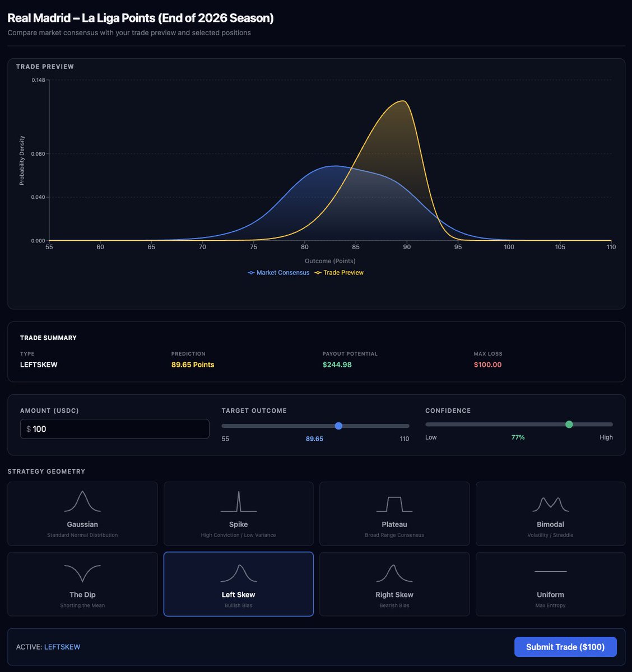Click the Spike strategy label

pyautogui.click(x=238, y=524)
